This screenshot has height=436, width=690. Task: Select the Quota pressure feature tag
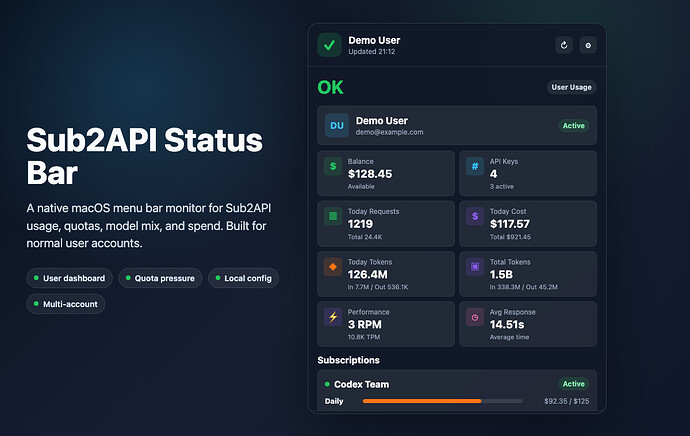tap(160, 278)
